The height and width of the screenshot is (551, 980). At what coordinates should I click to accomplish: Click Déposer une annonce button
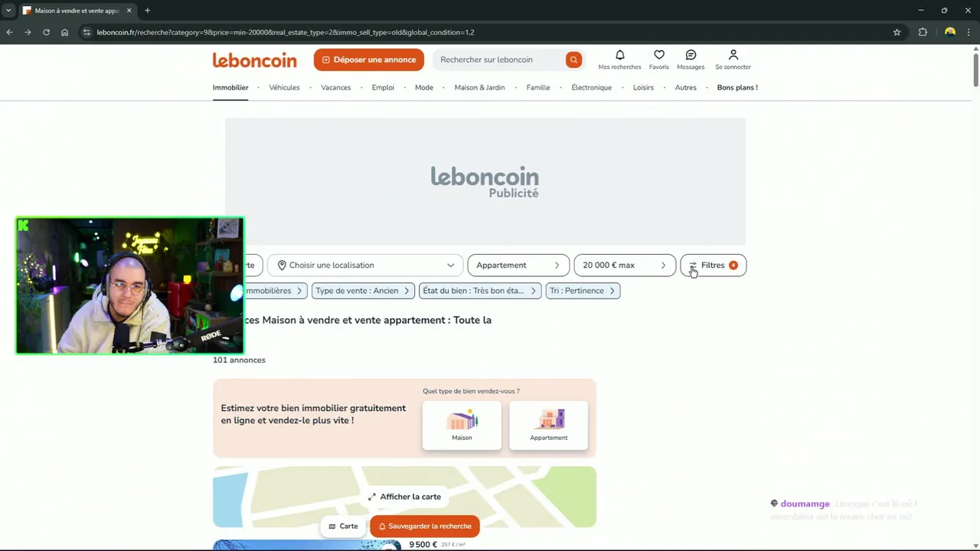tap(369, 60)
